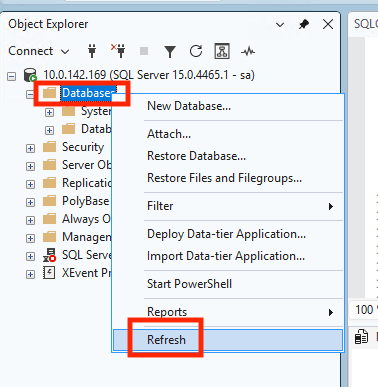The height and width of the screenshot is (387, 378).
Task: Select Restore Database... menu entry
Action: click(227, 156)
